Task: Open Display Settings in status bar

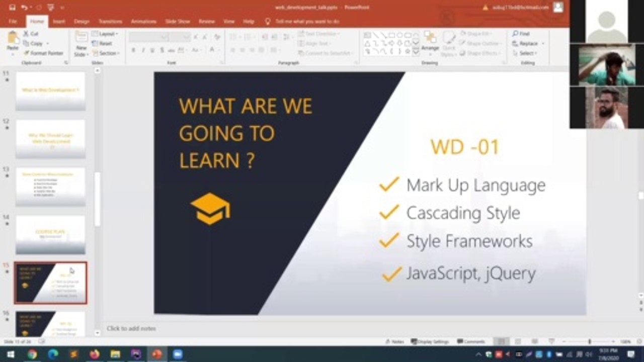Action: [431, 341]
